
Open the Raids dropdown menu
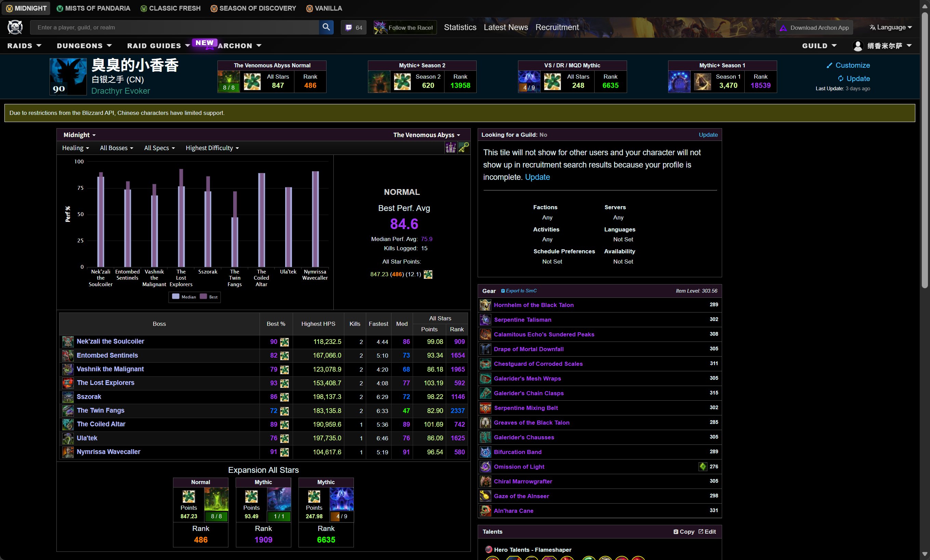(24, 46)
